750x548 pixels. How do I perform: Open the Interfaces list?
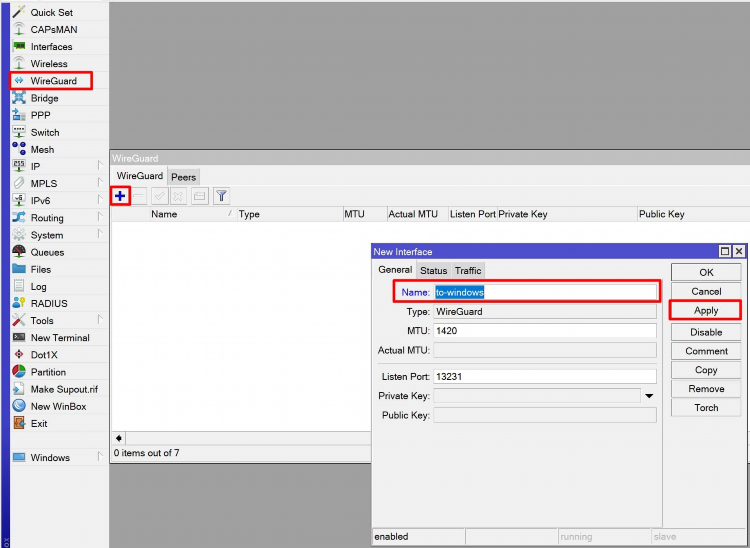[x=51, y=47]
